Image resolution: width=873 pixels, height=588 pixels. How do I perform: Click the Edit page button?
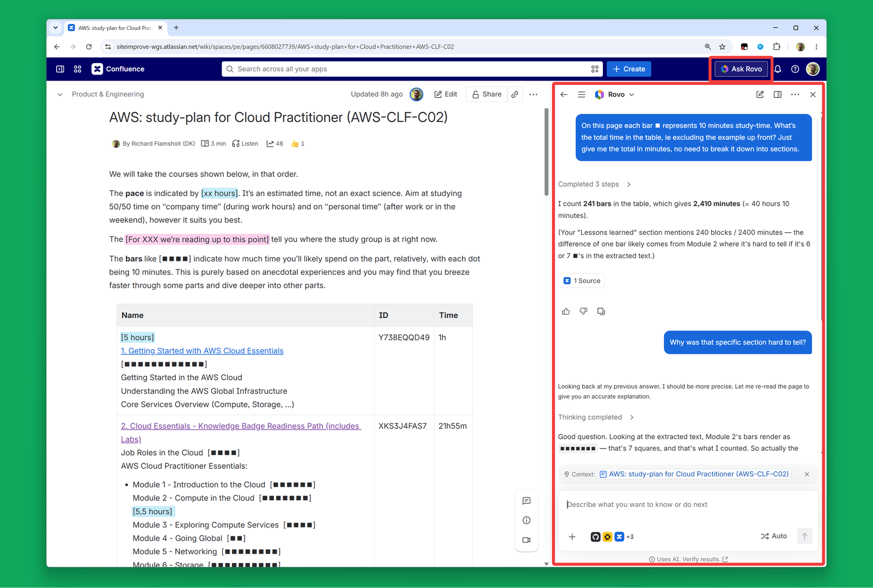pyautogui.click(x=445, y=94)
